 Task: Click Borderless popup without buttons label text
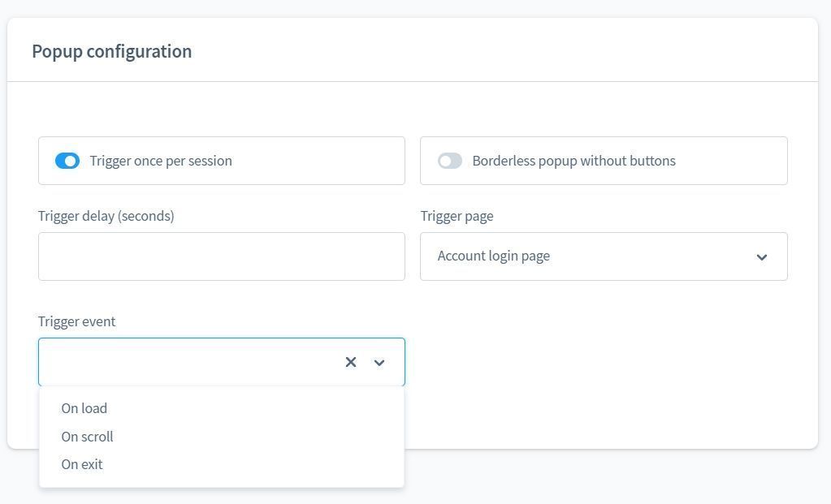(x=573, y=161)
